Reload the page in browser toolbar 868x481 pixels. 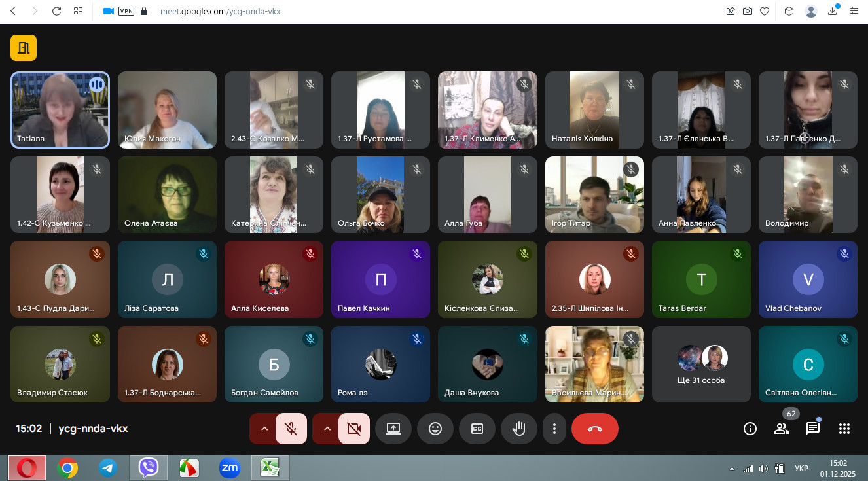pyautogui.click(x=56, y=11)
